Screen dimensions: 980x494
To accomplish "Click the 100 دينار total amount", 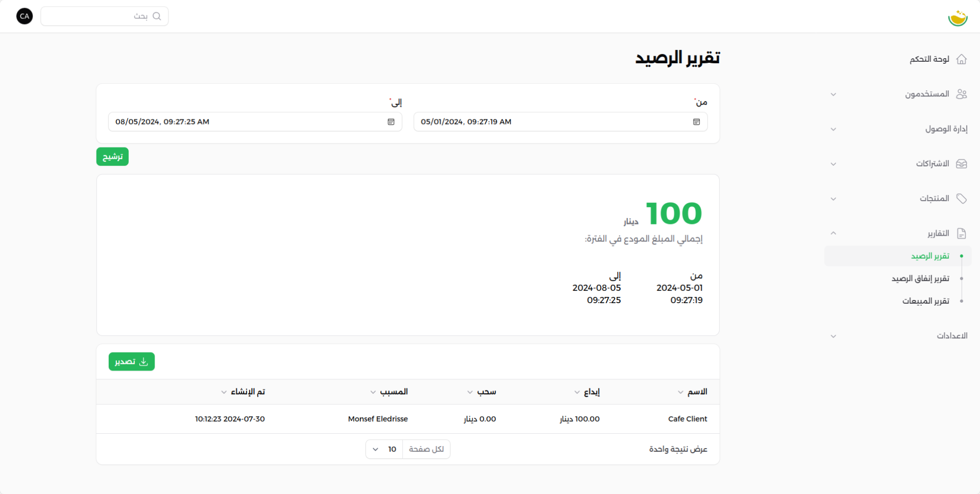I will pos(663,214).
